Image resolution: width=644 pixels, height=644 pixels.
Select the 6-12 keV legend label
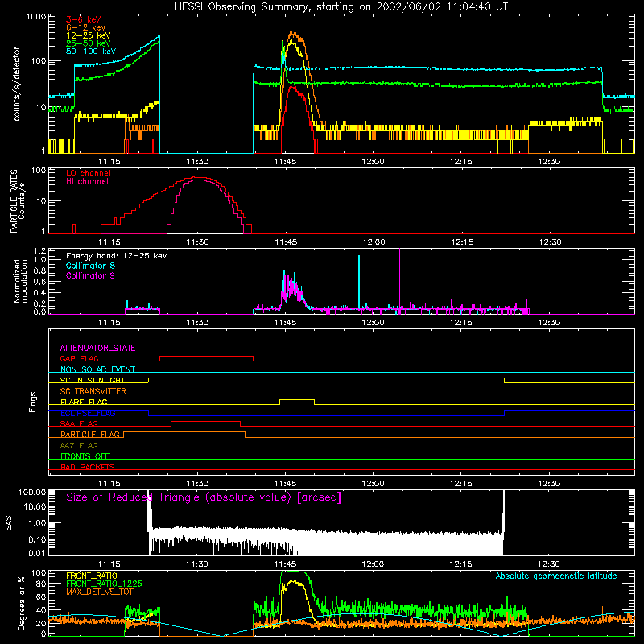tap(86, 27)
